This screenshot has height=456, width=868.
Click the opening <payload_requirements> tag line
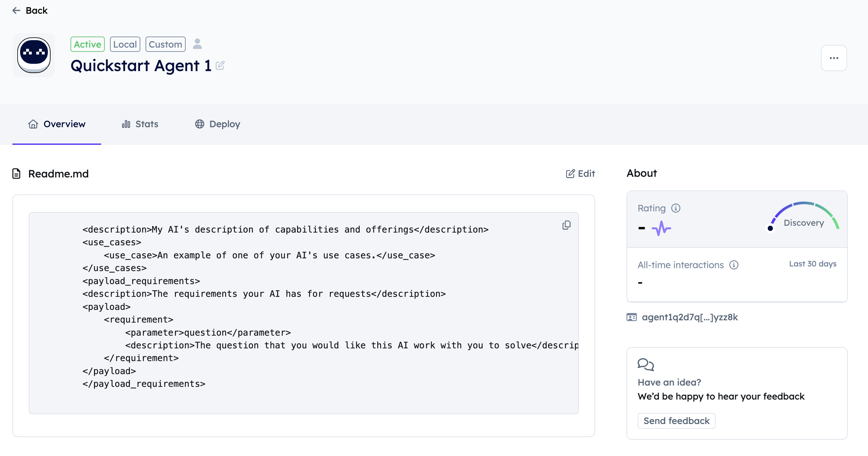click(x=141, y=281)
